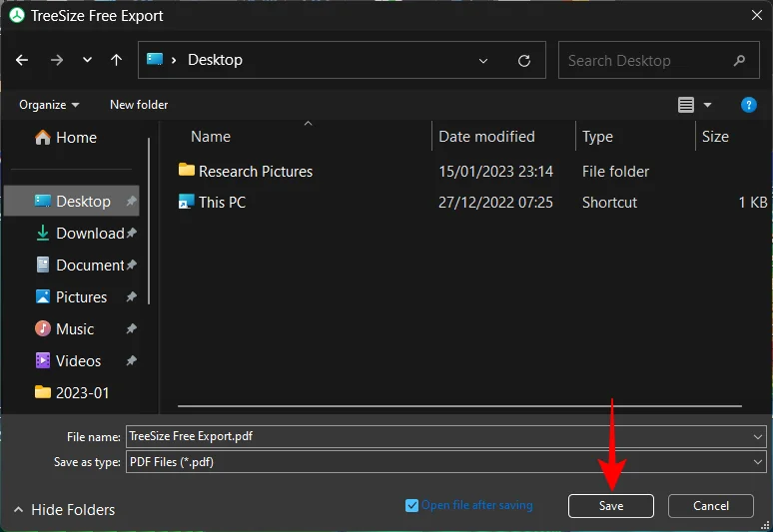Open the Help question mark icon

748,105
